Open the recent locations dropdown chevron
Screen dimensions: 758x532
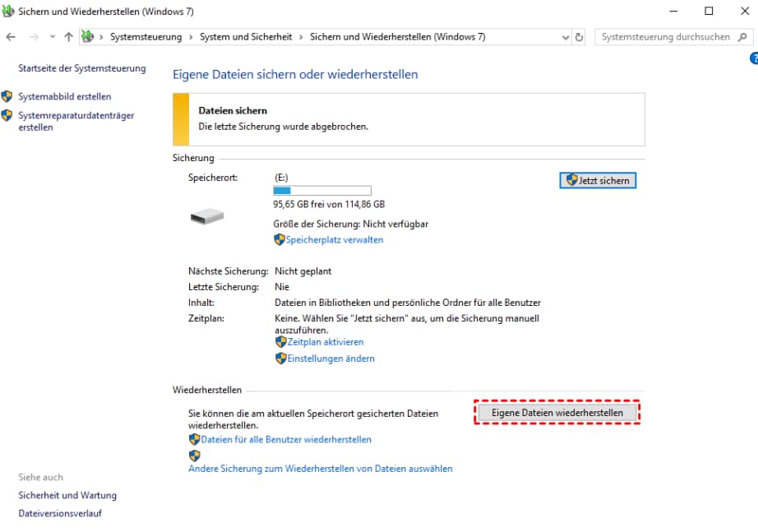click(52, 37)
